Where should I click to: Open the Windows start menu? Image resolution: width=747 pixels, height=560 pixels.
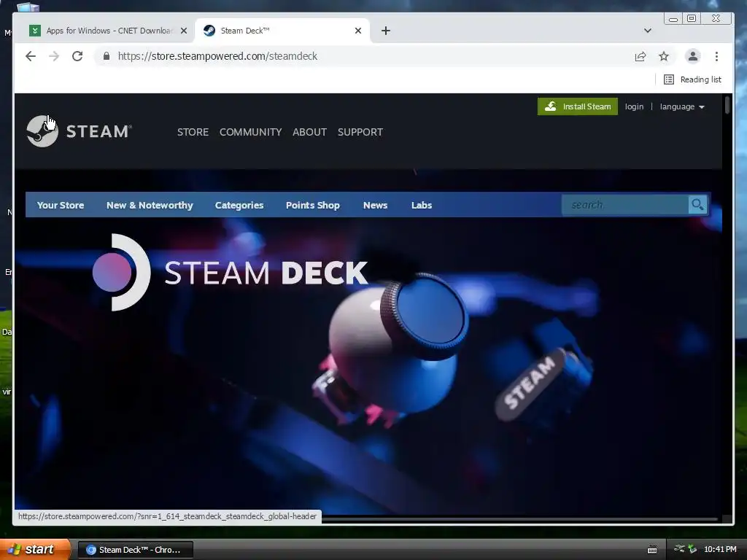(35, 550)
